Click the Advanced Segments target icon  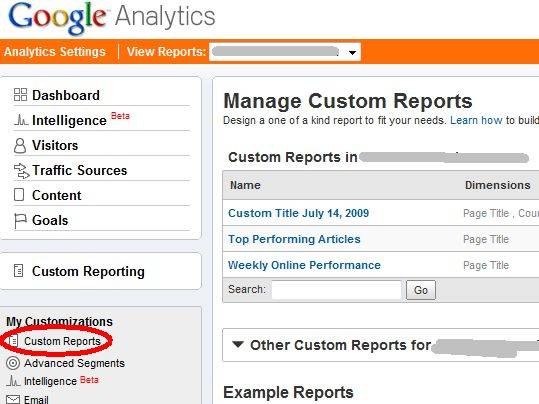click(x=13, y=363)
